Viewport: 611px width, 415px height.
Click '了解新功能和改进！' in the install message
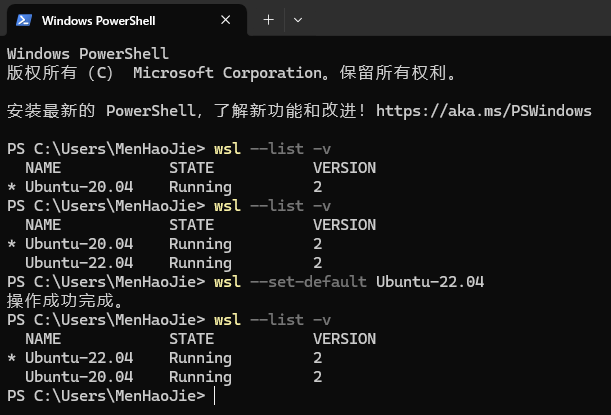coord(290,111)
